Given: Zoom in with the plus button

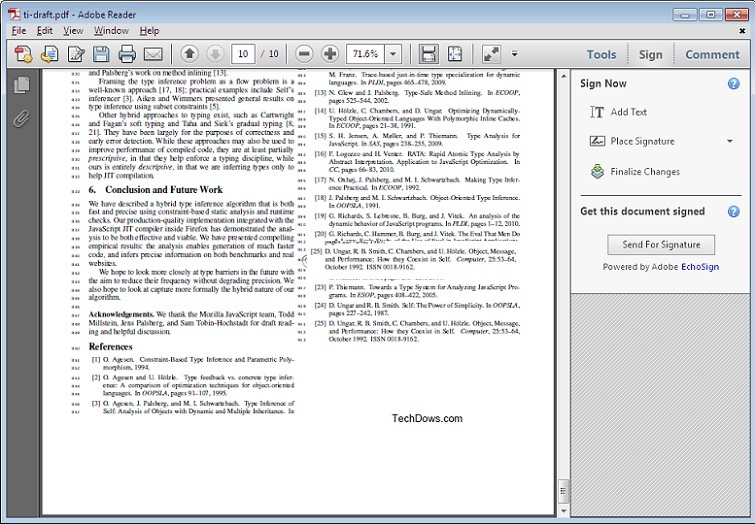Looking at the screenshot, I should click(x=330, y=54).
